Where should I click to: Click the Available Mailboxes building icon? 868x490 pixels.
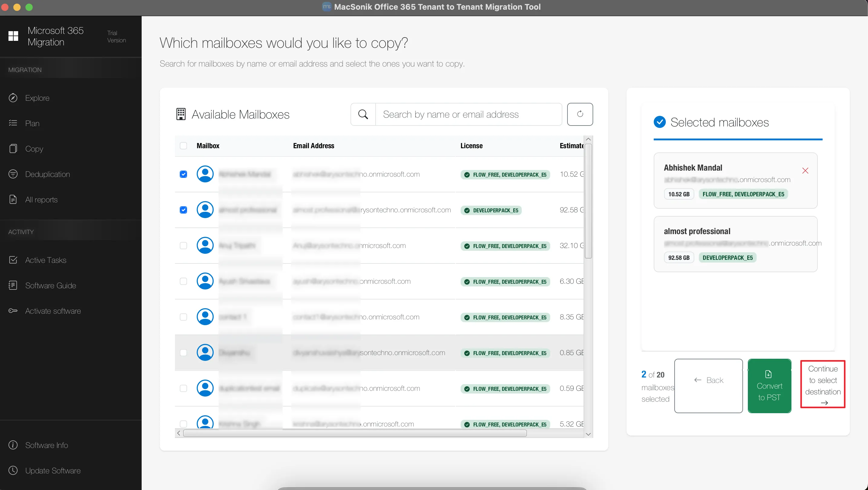(x=181, y=114)
